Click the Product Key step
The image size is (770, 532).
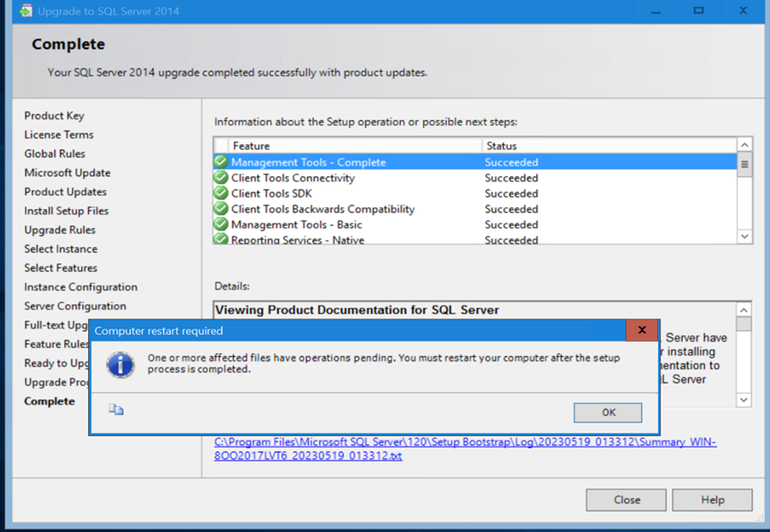click(54, 116)
